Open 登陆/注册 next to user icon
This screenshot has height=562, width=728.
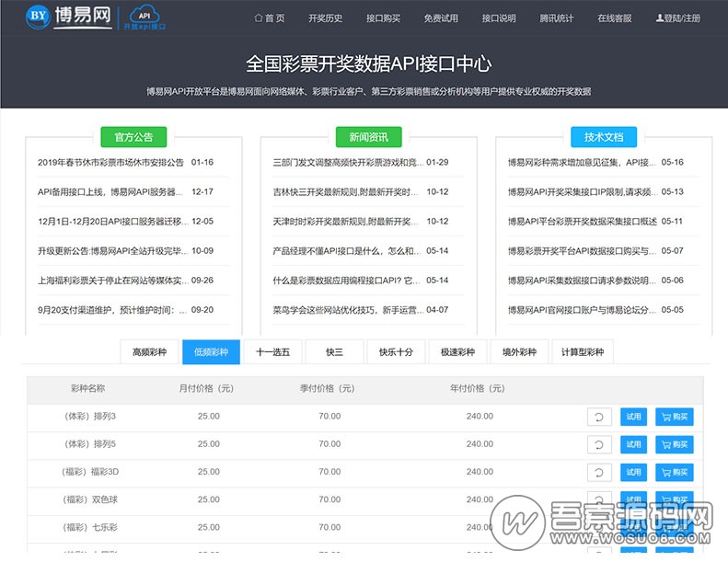click(x=677, y=18)
